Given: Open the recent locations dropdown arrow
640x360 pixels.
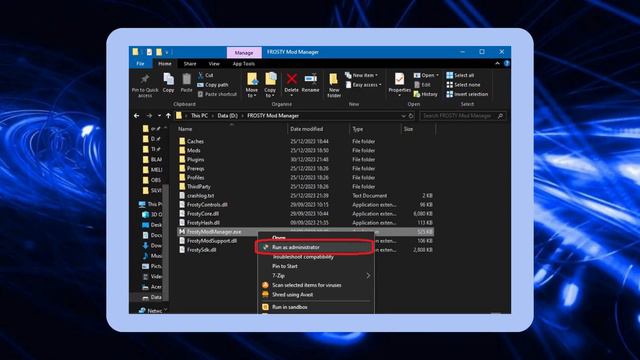Looking at the screenshot, I should point(159,116).
